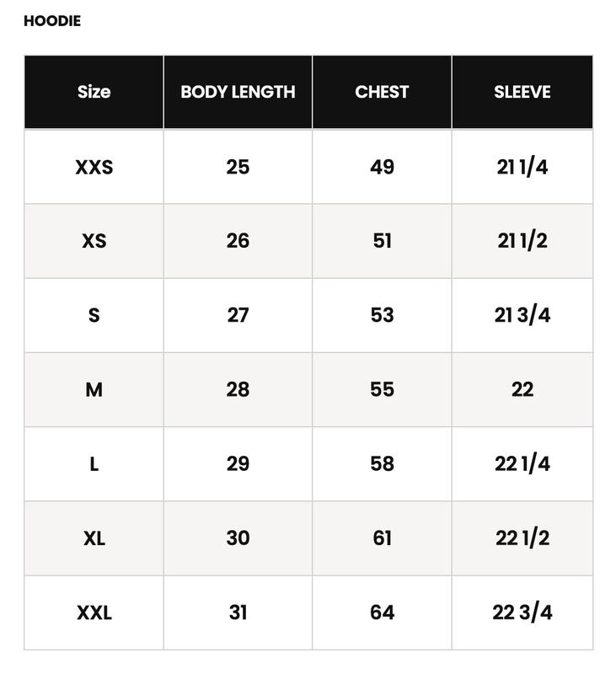Click the BODY LENGTH column header
Viewport: 616px width, 674px height.
click(x=238, y=92)
